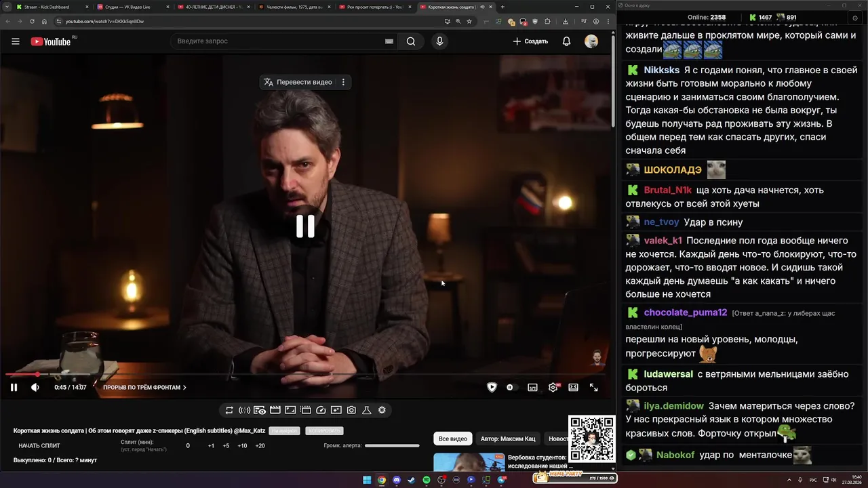This screenshot has height=488, width=868.
Task: Click the playback speed gauge icon
Action: tap(321, 410)
